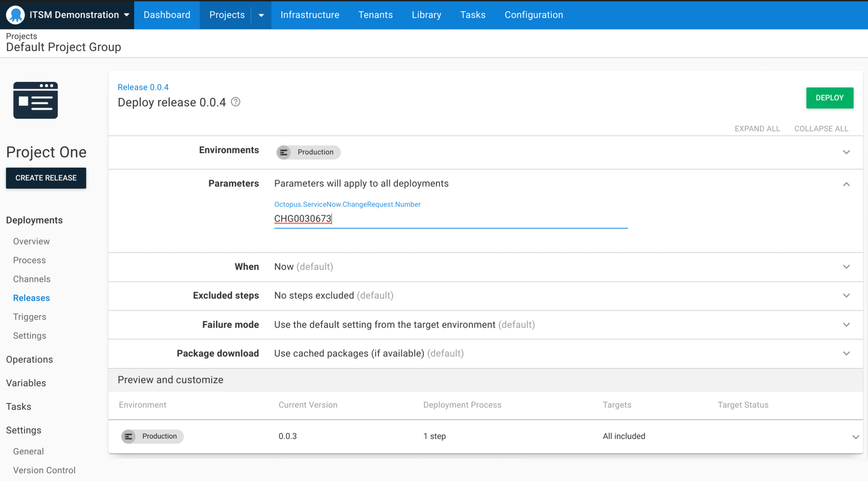The image size is (868, 481).
Task: Click the Production environment chip icon
Action: coord(284,152)
